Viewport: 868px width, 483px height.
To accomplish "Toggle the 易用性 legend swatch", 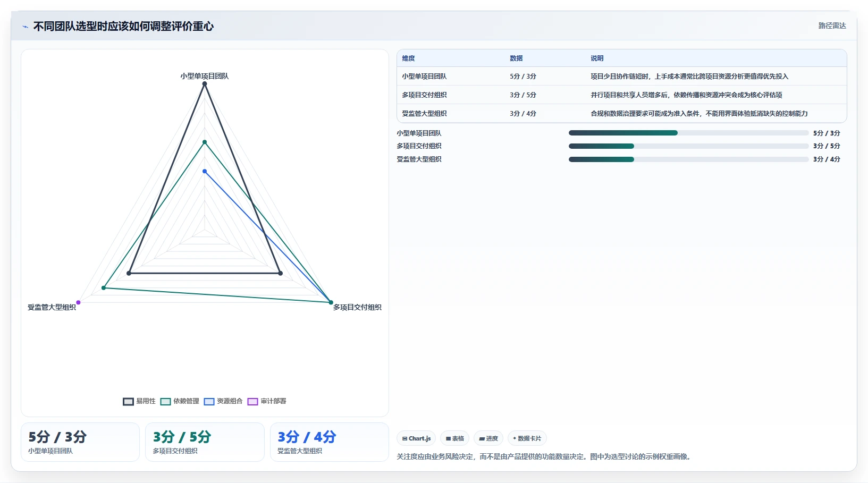I will coord(128,402).
